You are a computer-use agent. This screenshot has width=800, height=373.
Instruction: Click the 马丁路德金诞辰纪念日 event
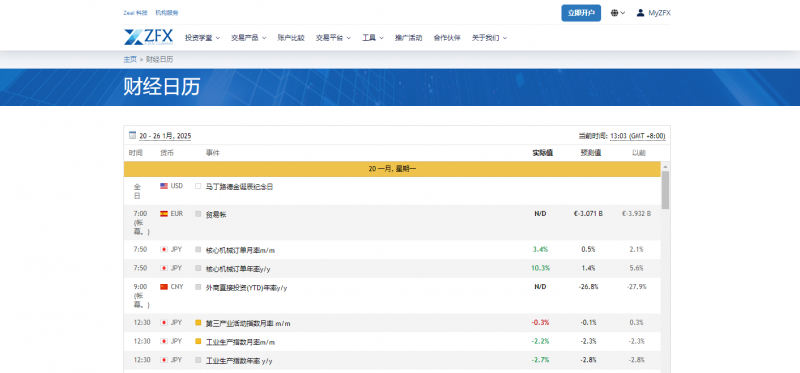(239, 187)
